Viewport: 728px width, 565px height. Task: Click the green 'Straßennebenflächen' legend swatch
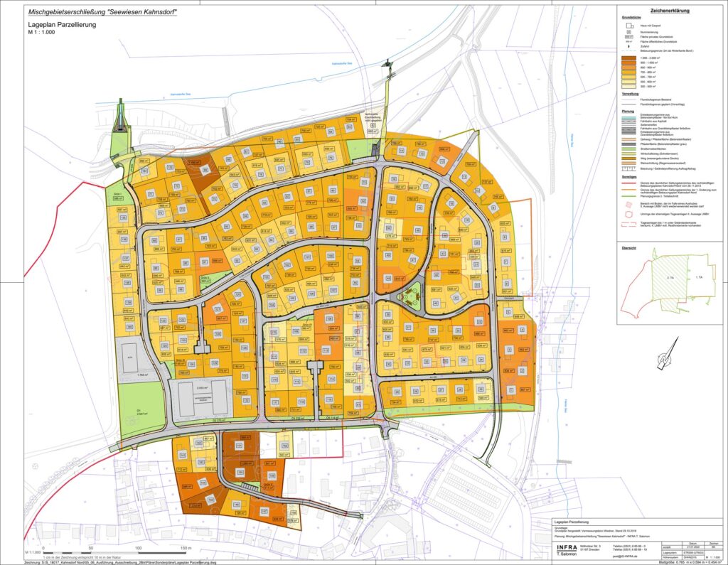pos(628,149)
